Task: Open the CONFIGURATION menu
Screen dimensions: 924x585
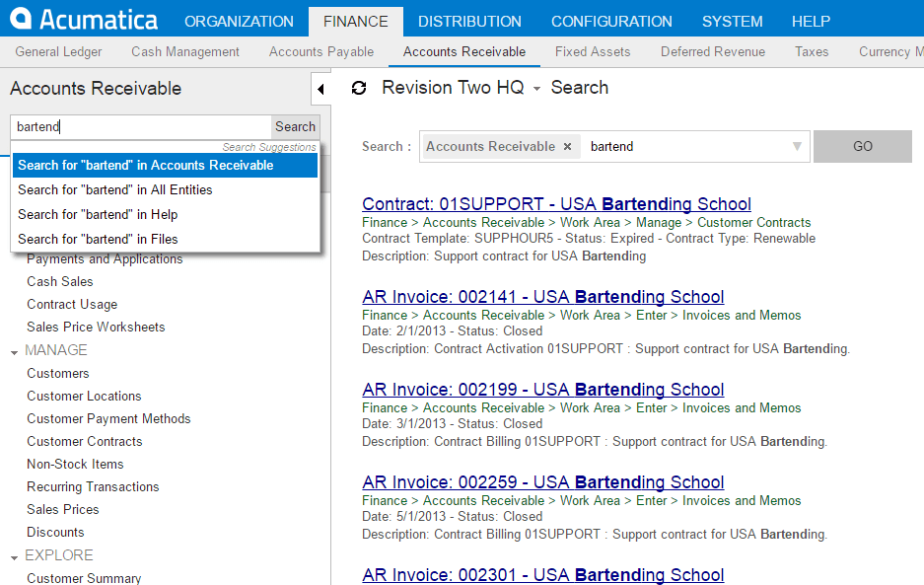Action: pyautogui.click(x=611, y=22)
